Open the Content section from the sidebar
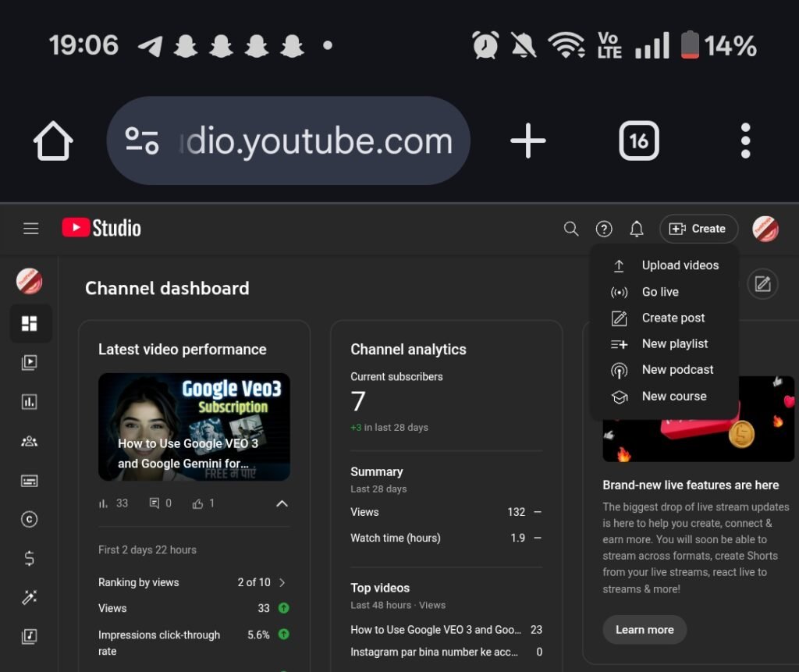799x672 pixels. pyautogui.click(x=30, y=362)
